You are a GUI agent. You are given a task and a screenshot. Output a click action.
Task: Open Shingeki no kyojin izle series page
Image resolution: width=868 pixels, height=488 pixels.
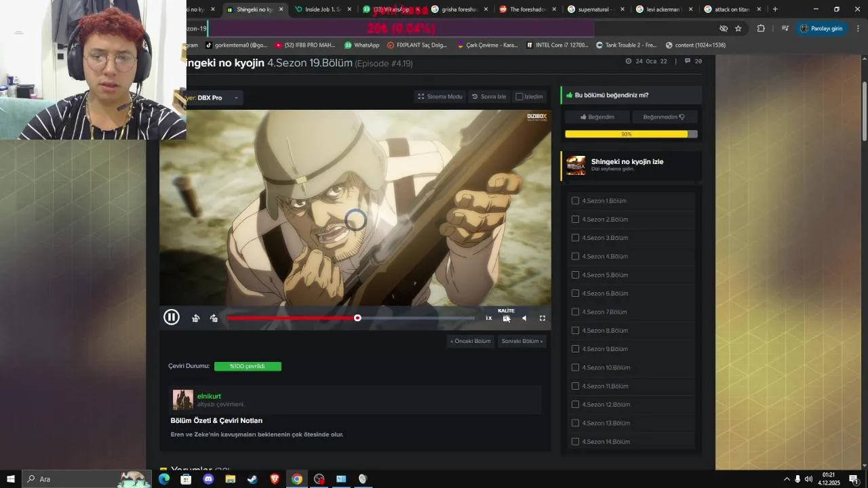pyautogui.click(x=627, y=161)
